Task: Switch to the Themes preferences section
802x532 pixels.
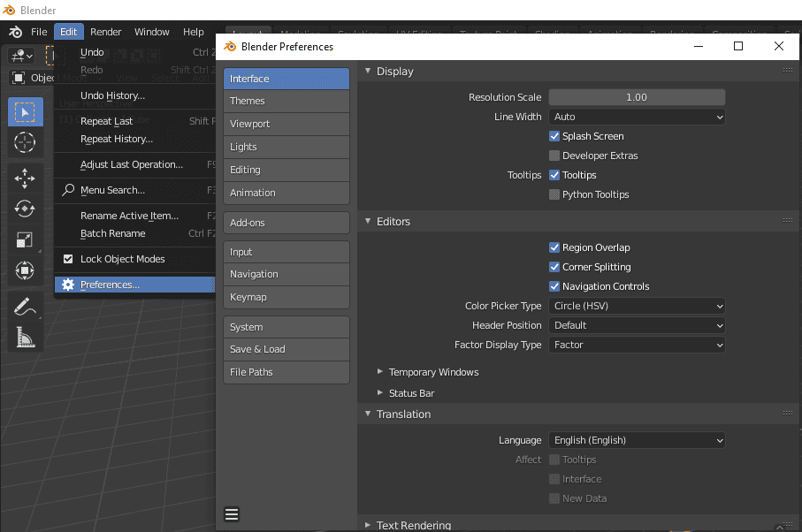Action: coord(286,101)
